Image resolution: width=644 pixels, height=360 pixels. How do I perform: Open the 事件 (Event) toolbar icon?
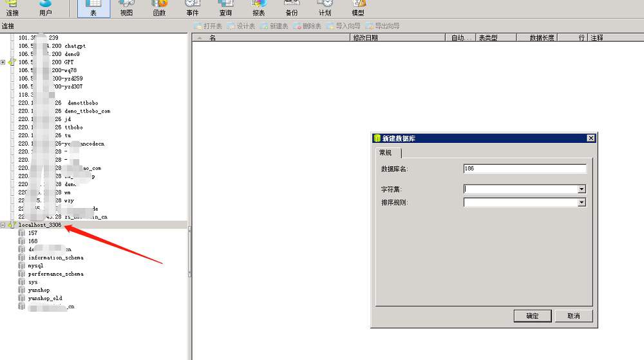pyautogui.click(x=193, y=8)
